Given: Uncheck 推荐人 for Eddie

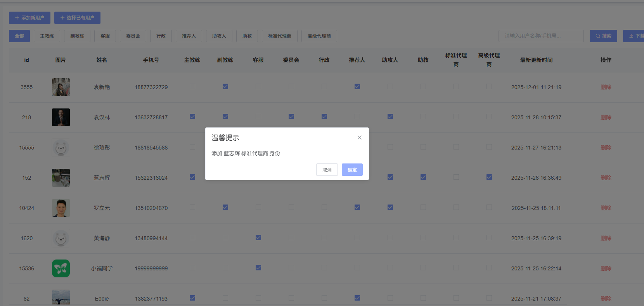Looking at the screenshot, I should (357, 298).
